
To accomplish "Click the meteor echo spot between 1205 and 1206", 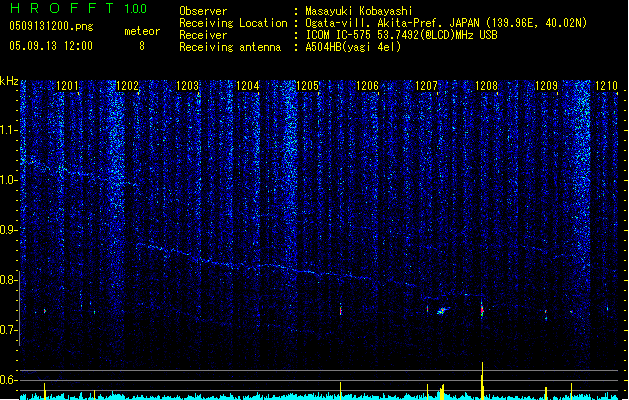I will click(x=341, y=309).
